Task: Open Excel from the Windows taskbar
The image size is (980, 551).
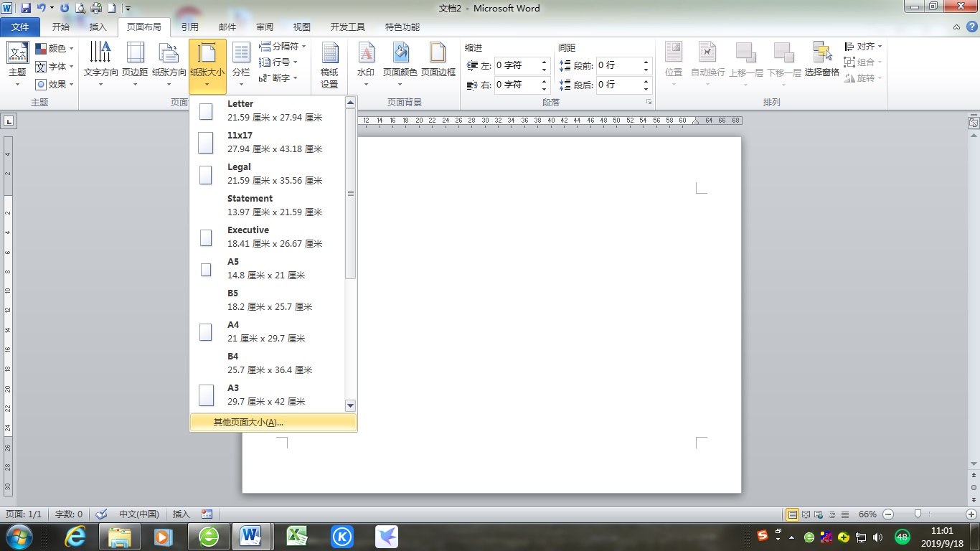Action: tap(297, 536)
